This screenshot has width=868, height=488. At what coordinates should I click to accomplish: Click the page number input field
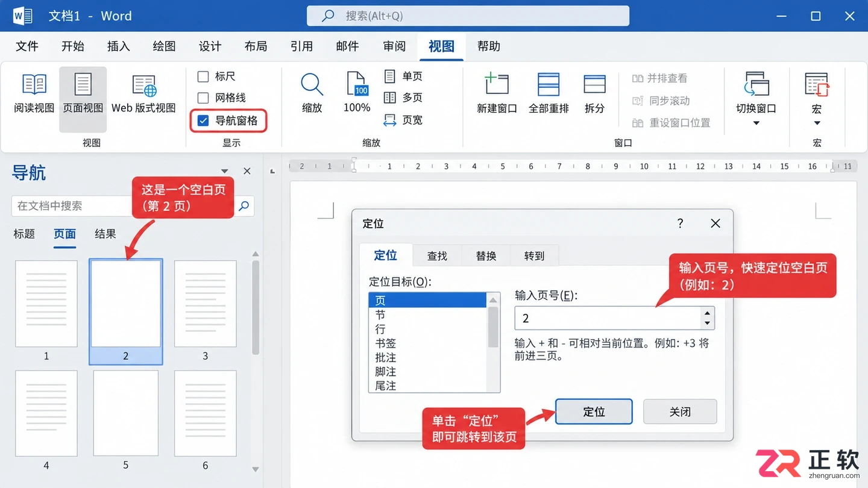point(608,318)
